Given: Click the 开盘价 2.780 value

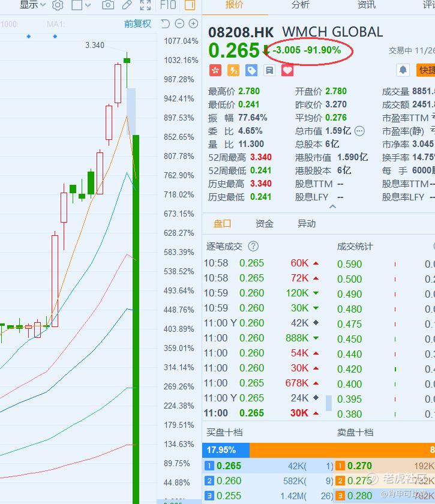Looking at the screenshot, I should click(x=336, y=91).
